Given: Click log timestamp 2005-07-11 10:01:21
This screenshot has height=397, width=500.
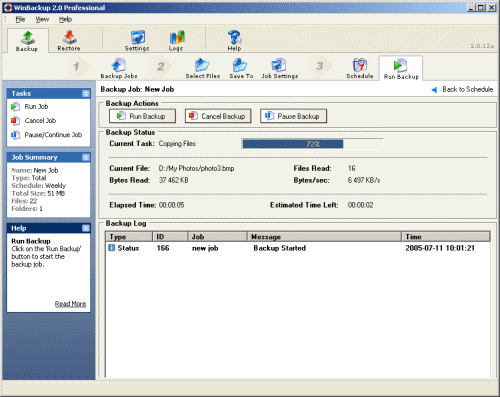Looking at the screenshot, I should pos(440,248).
